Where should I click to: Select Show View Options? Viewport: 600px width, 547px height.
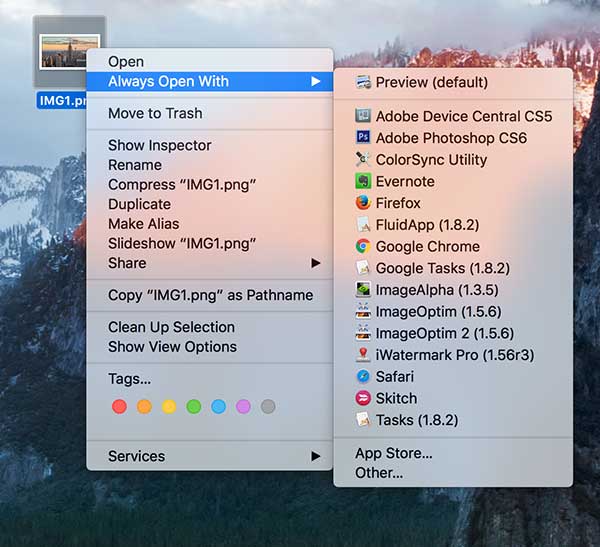(210, 347)
